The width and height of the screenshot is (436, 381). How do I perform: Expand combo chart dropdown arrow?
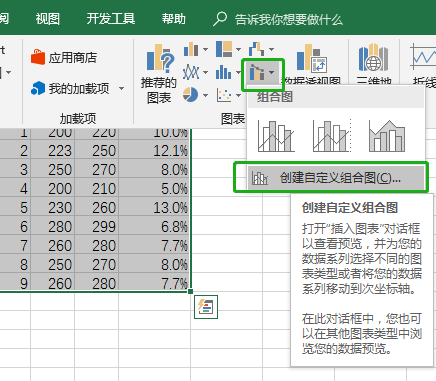(x=272, y=72)
